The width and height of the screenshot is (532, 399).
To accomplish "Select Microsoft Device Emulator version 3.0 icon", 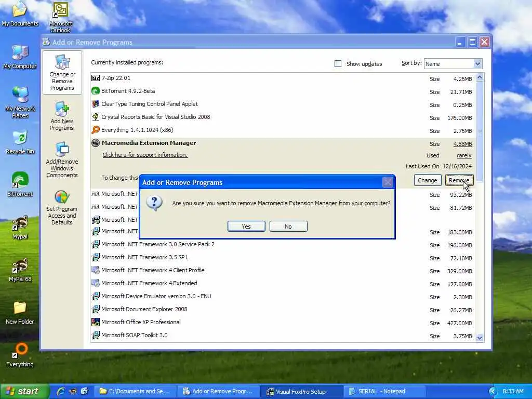I will (x=96, y=296).
